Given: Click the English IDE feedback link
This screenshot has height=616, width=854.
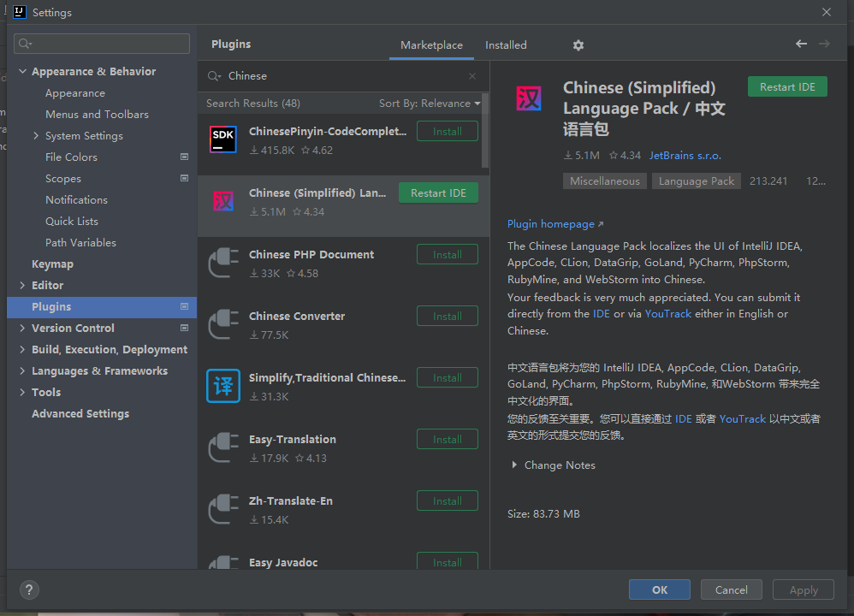Looking at the screenshot, I should click(602, 314).
